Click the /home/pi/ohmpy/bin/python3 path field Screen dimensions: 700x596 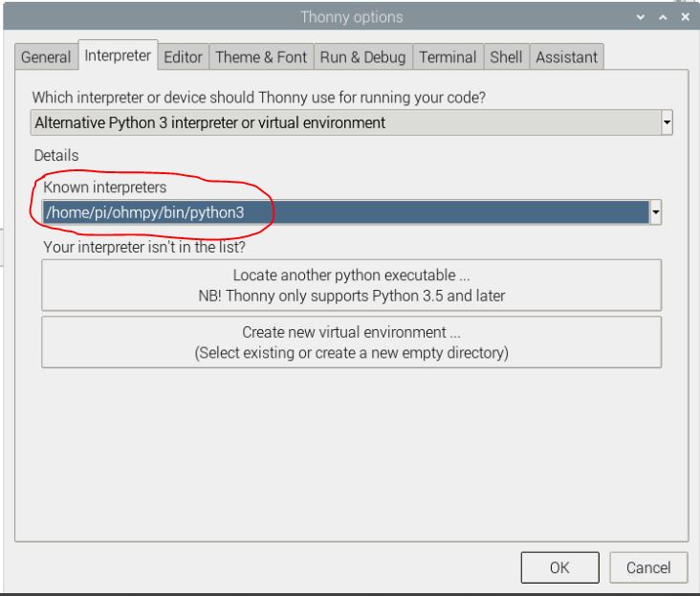(344, 212)
